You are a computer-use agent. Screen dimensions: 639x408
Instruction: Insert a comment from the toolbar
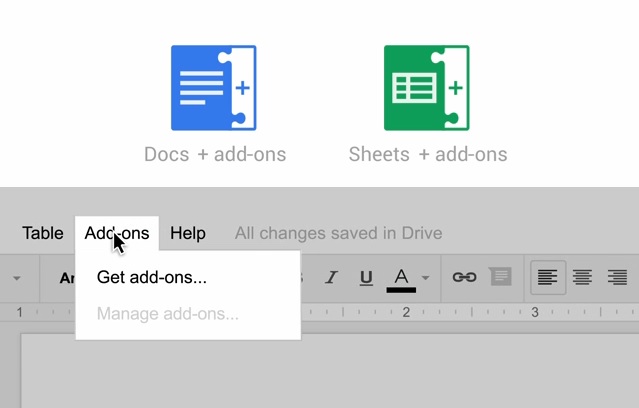(x=501, y=277)
